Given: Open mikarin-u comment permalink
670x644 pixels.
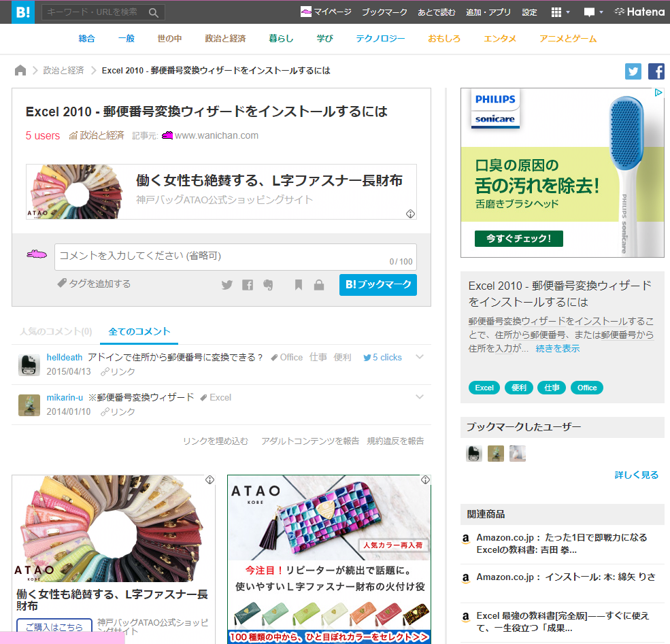Looking at the screenshot, I should coord(118,411).
